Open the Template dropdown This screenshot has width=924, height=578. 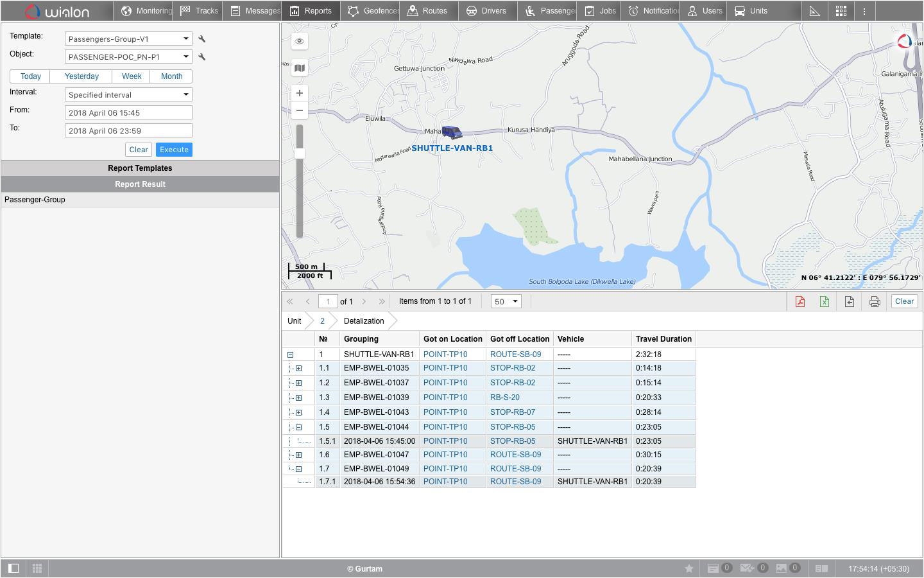(x=128, y=39)
